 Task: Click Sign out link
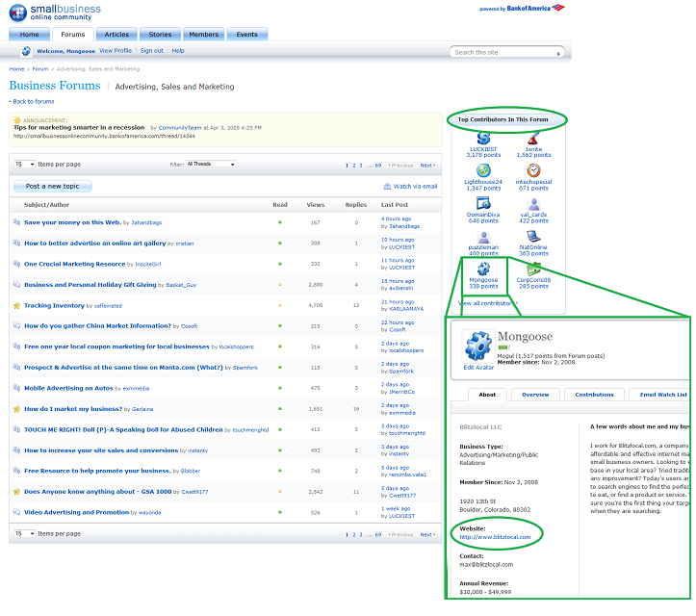(152, 51)
